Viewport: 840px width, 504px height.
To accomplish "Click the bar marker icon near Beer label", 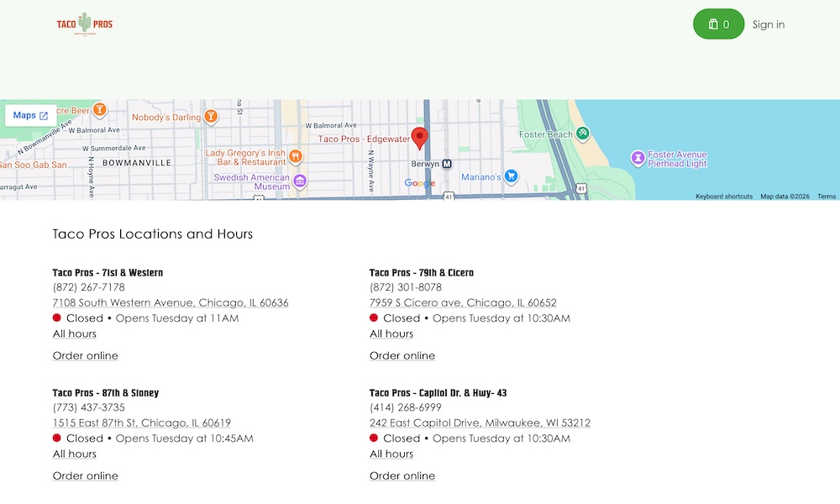I will click(x=99, y=109).
